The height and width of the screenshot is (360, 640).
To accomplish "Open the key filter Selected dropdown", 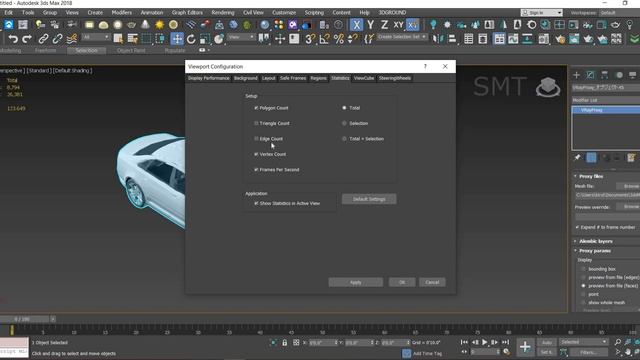I will tap(583, 342).
